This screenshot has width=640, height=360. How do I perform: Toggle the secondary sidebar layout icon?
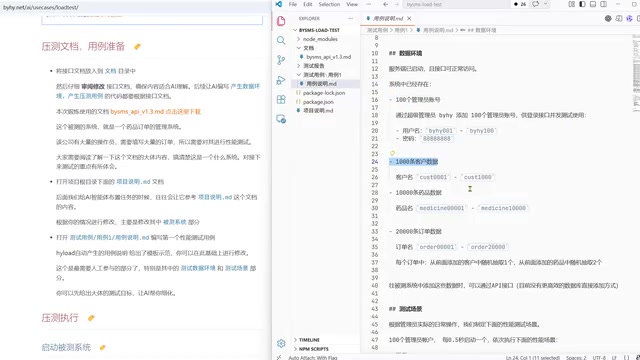click(603, 4)
